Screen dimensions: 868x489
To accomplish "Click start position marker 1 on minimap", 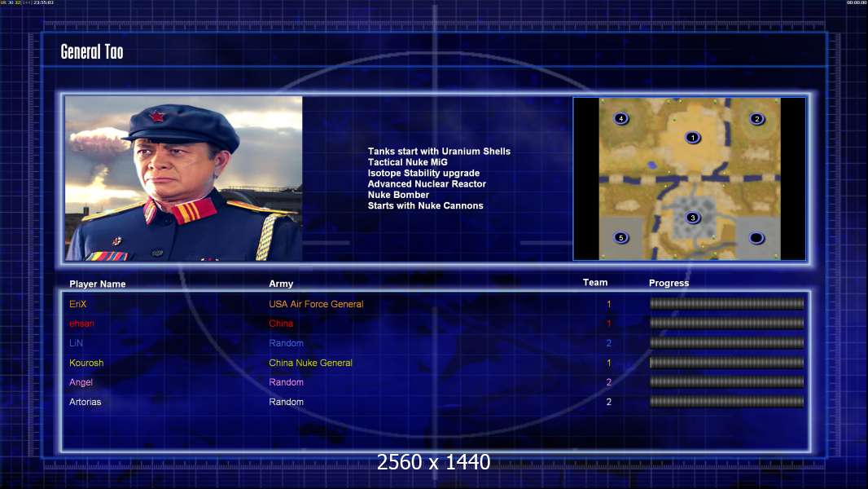I will tap(692, 138).
